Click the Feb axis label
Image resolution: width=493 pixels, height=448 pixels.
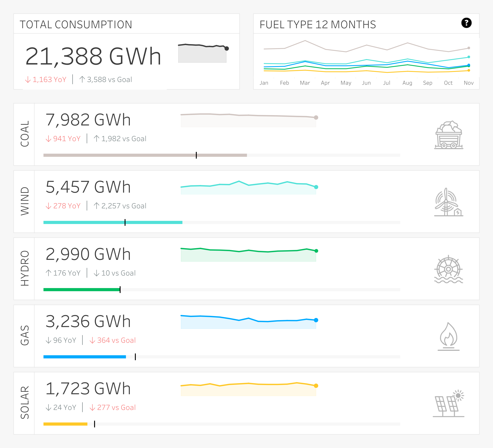(284, 83)
